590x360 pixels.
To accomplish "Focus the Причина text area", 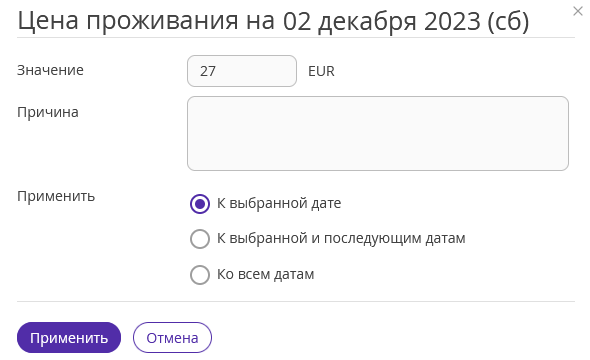I will [x=378, y=134].
